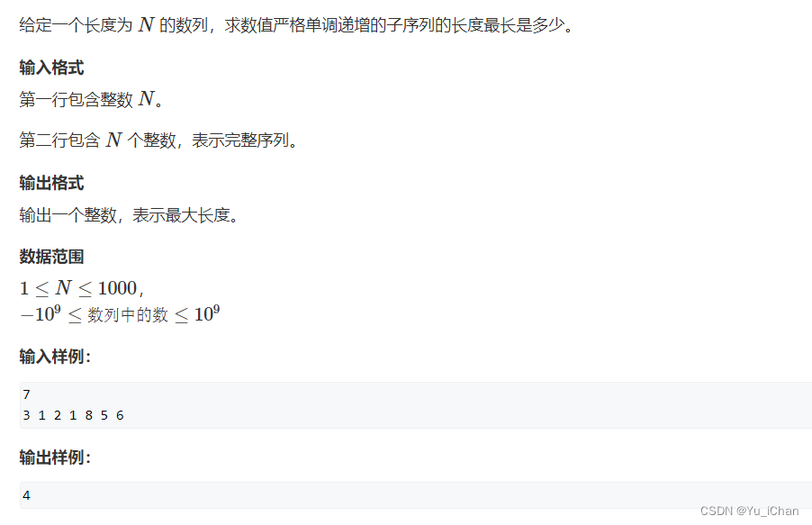The height and width of the screenshot is (525, 812).
Task: Click the 数据范围 heading
Action: (51, 257)
